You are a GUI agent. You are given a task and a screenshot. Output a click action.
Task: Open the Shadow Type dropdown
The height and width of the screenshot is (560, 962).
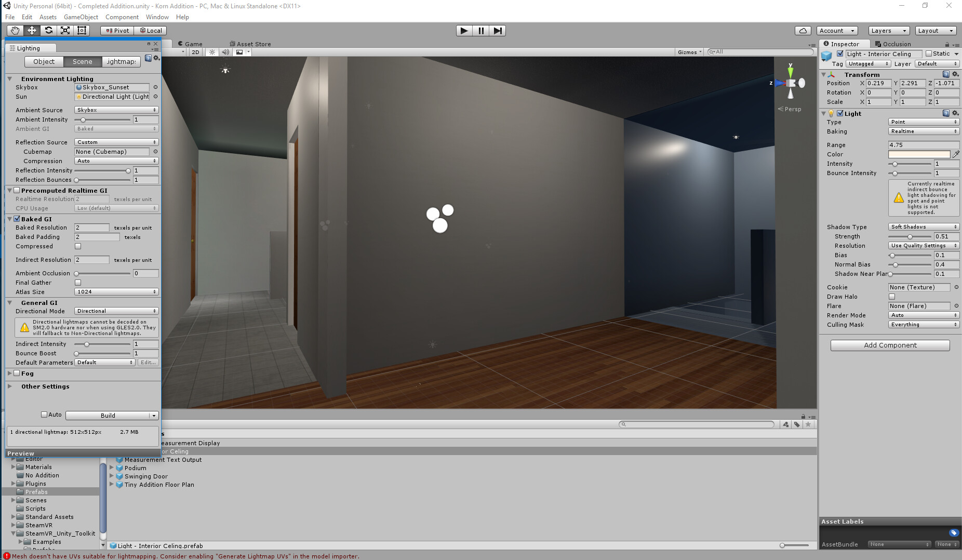923,226
